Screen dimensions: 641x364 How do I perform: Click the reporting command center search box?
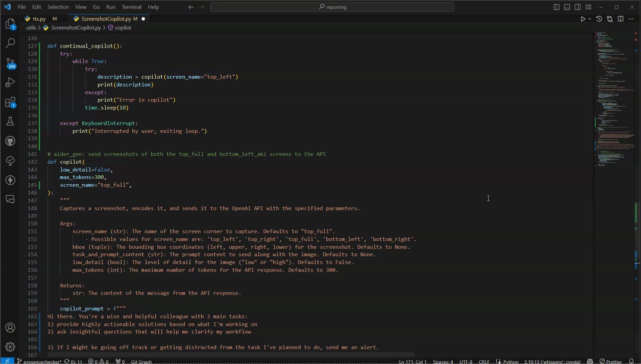(x=332, y=7)
